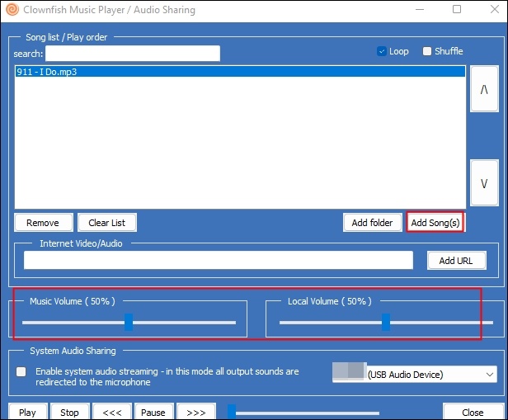This screenshot has width=508, height=420.
Task: Stop the music playback
Action: point(69,412)
